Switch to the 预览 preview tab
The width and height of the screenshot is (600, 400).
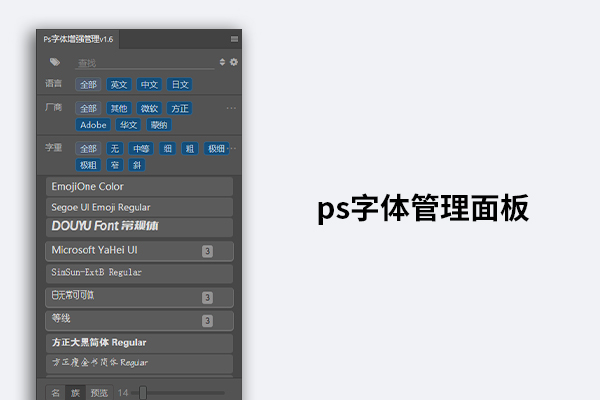[99, 393]
